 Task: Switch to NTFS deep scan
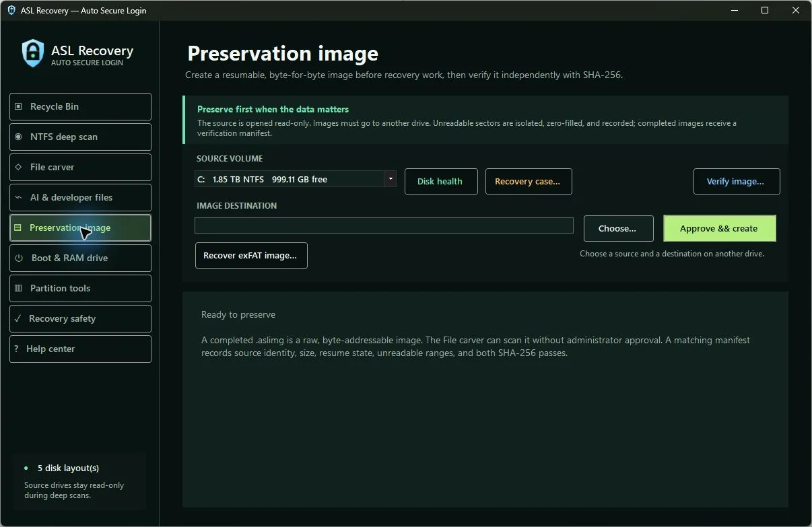tap(80, 137)
